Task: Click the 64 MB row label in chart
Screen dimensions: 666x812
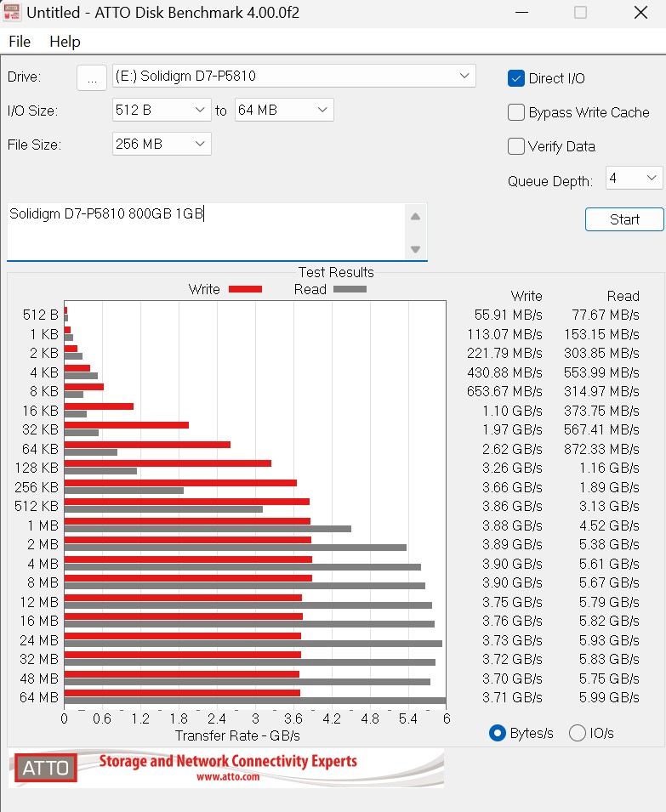Action: tap(39, 697)
